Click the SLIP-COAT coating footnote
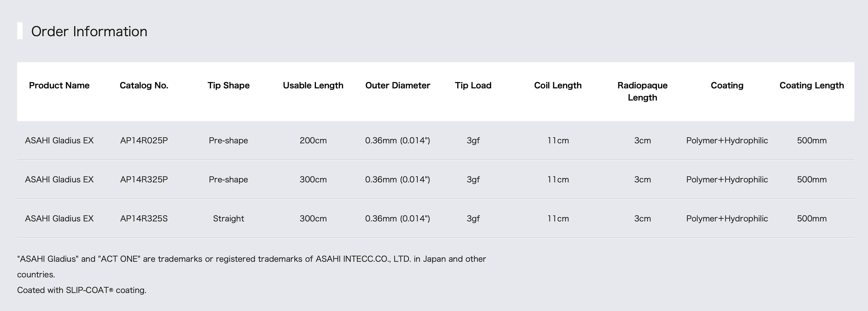 point(82,290)
